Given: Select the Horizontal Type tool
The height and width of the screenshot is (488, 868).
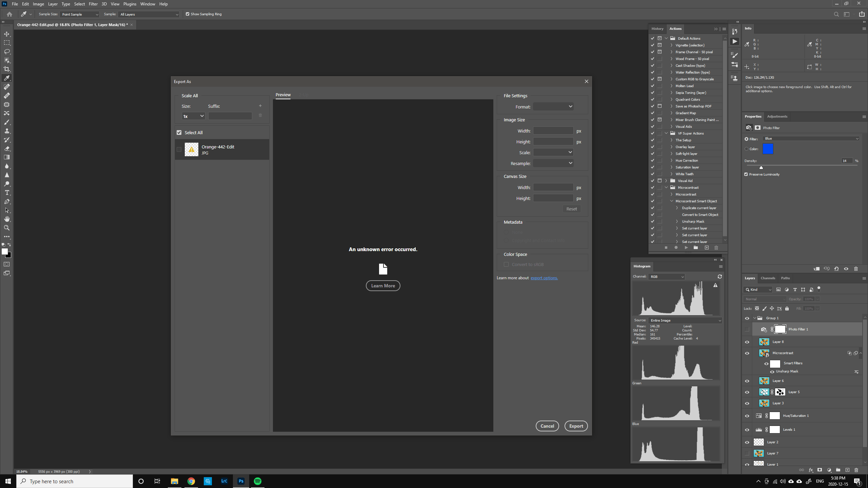Looking at the screenshot, I should [x=7, y=192].
